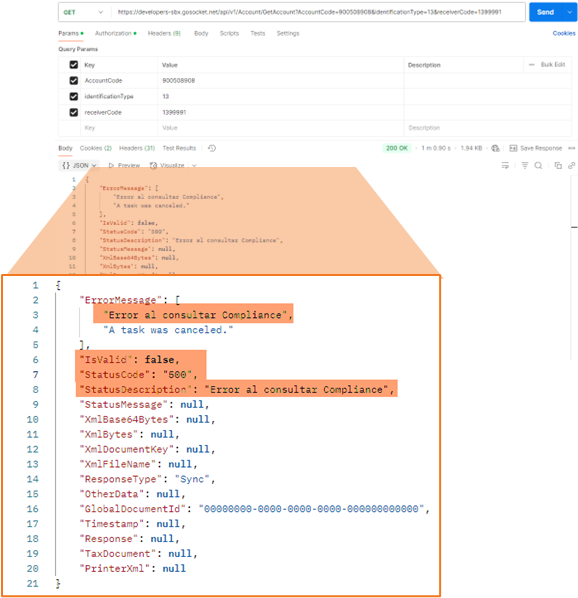
Task: Open the GET method dropdown
Action: pyautogui.click(x=83, y=12)
